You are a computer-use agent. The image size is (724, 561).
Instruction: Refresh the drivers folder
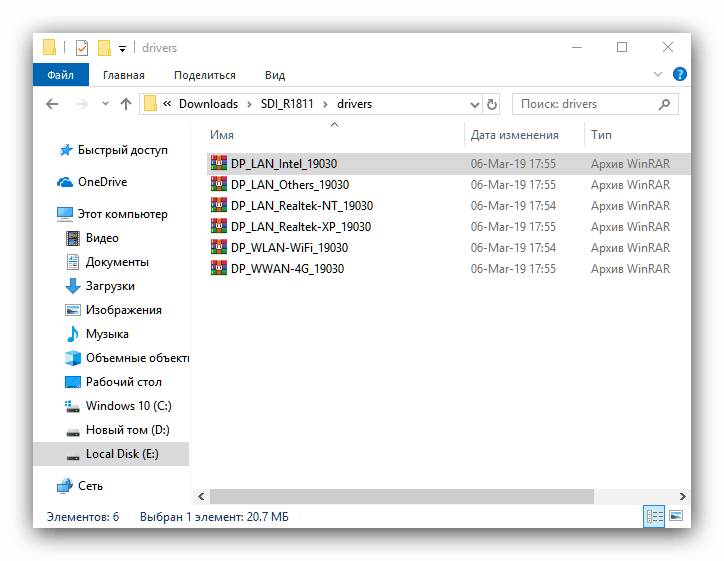pyautogui.click(x=492, y=104)
